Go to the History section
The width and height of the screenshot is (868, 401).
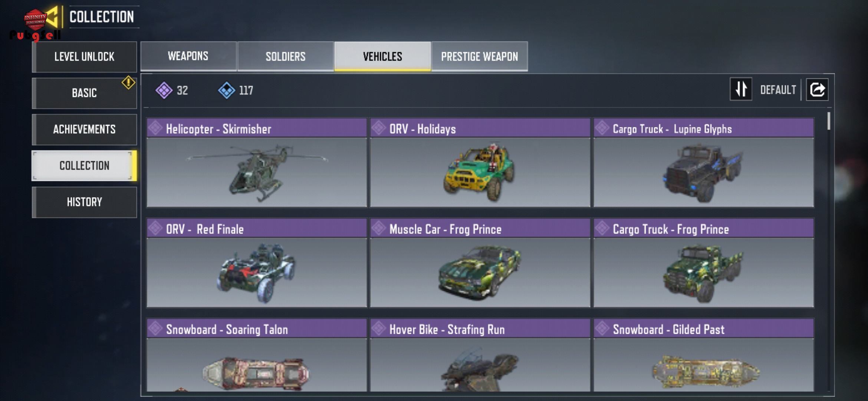[85, 202]
